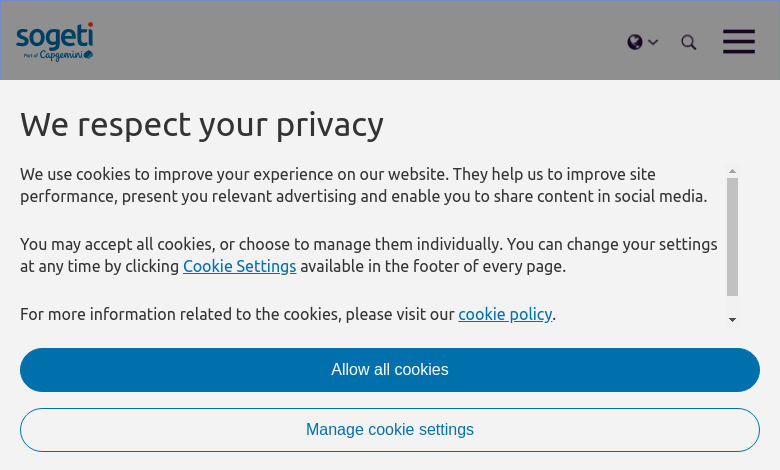Follow the cookie policy link

click(x=505, y=314)
